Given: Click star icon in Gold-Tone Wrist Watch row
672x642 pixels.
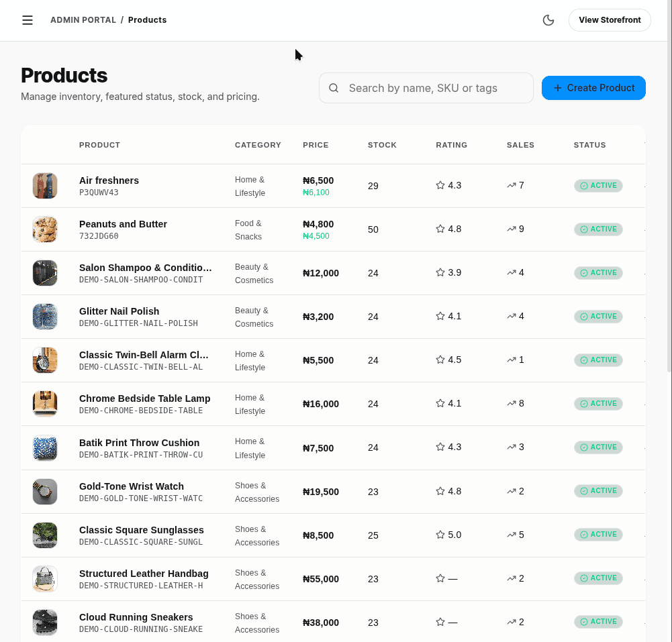Looking at the screenshot, I should 440,491.
